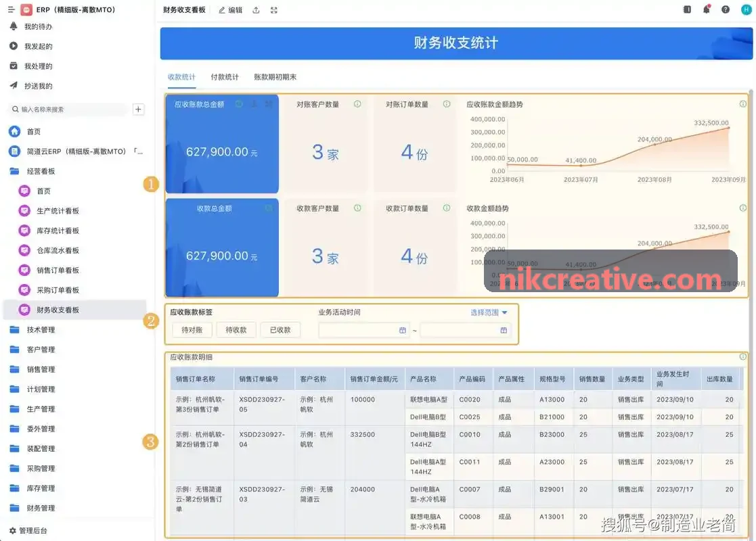The image size is (756, 541).
Task: Open 销售订单看板 in sidebar
Action: (58, 270)
